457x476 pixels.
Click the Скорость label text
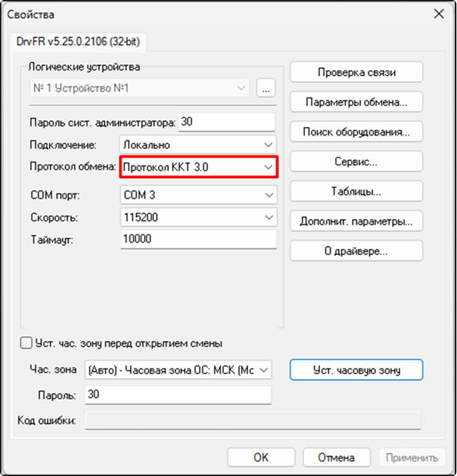tap(54, 217)
